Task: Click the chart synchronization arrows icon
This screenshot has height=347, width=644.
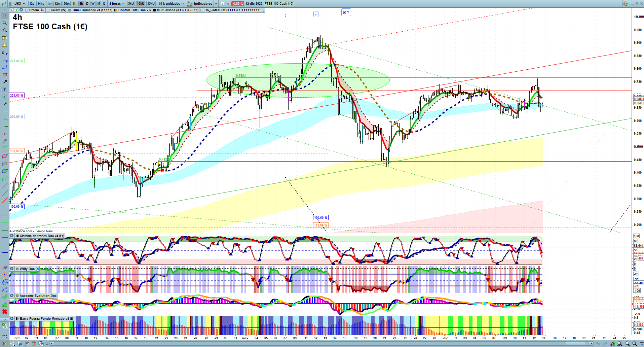Action: pyautogui.click(x=625, y=4)
